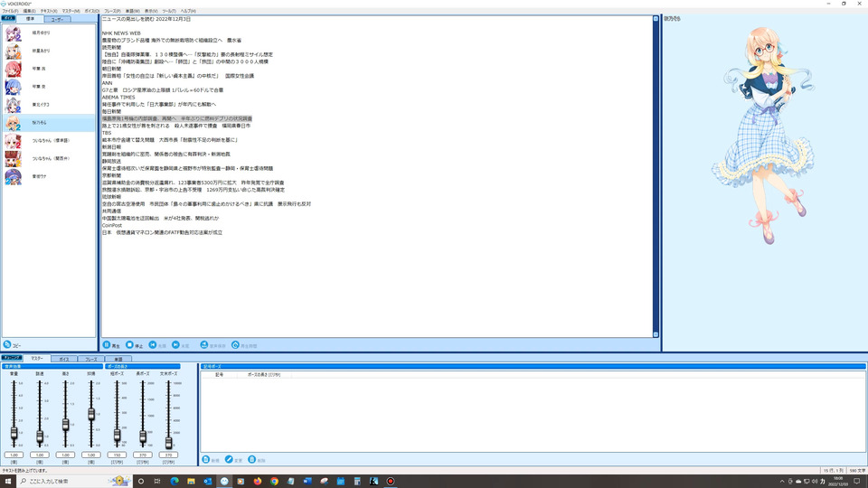Image resolution: width=868 pixels, height=488 pixels.
Task: Click the ANN line in the editor
Action: pos(107,83)
